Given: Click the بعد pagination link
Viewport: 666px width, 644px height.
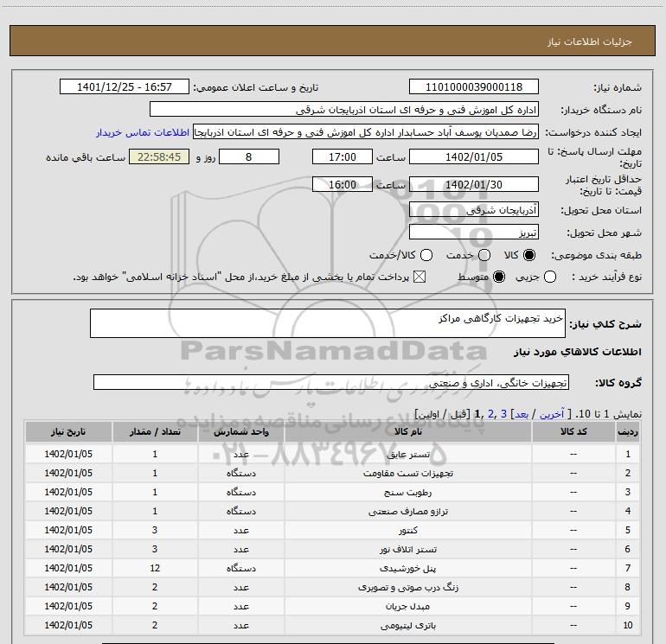Looking at the screenshot, I should click(522, 414).
